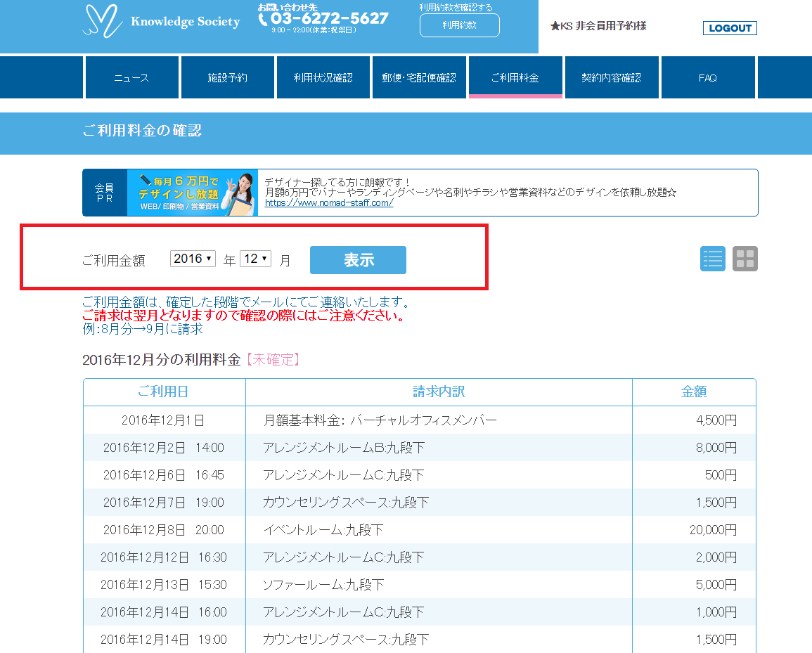Image resolution: width=812 pixels, height=653 pixels.
Task: Click the 利用約款 button in header
Action: click(x=459, y=25)
